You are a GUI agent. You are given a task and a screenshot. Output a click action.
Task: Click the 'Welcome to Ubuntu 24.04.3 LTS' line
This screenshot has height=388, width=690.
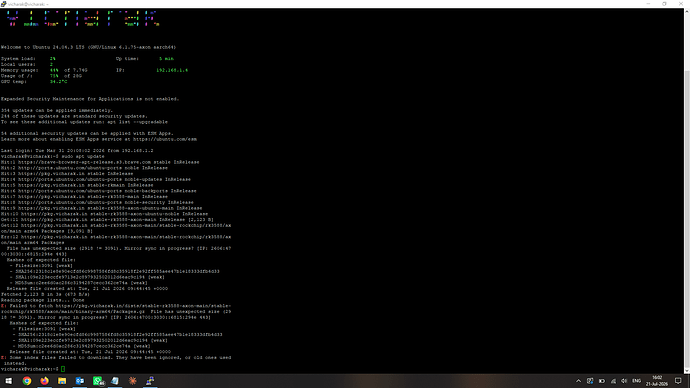[x=88, y=47]
